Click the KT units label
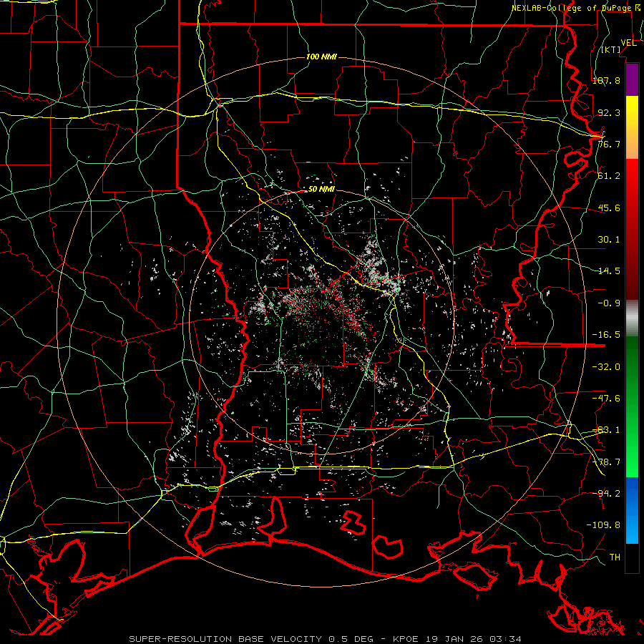Viewport: 644px width, 644px height. pyautogui.click(x=611, y=49)
